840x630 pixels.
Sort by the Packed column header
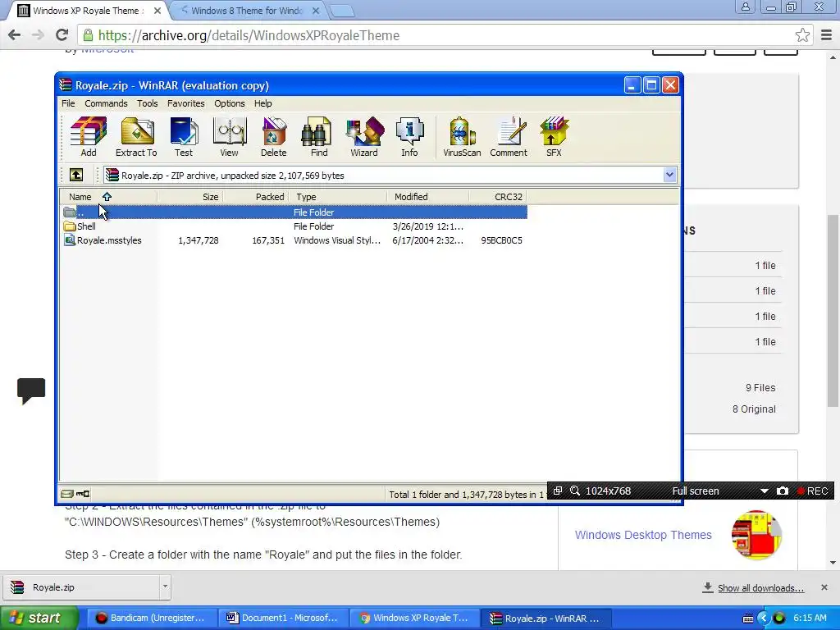point(256,197)
